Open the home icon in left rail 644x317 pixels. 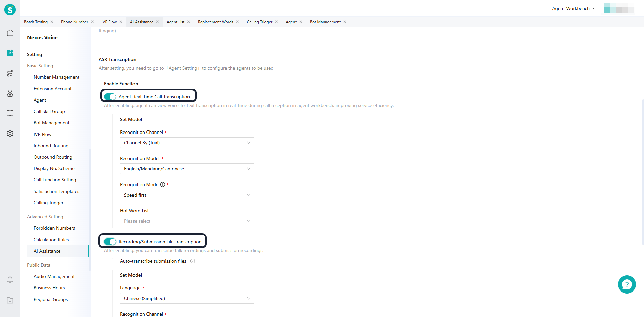[10, 33]
